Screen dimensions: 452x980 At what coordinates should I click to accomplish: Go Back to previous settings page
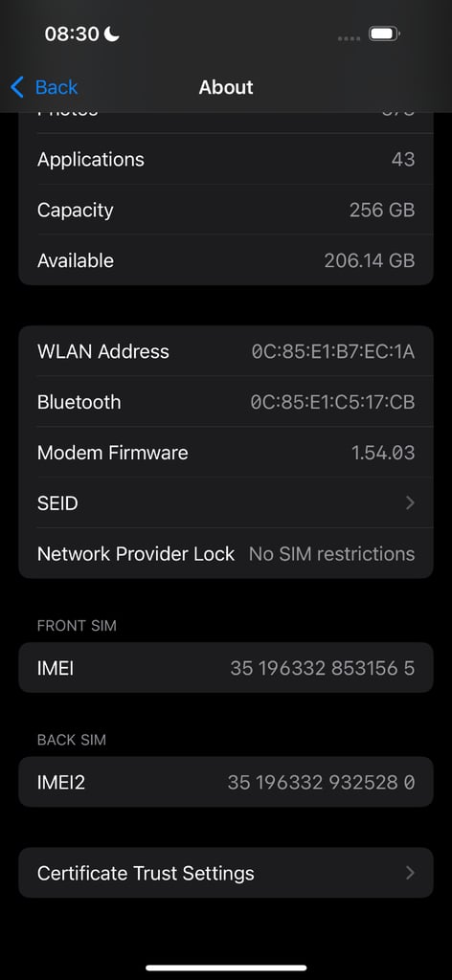pos(44,87)
